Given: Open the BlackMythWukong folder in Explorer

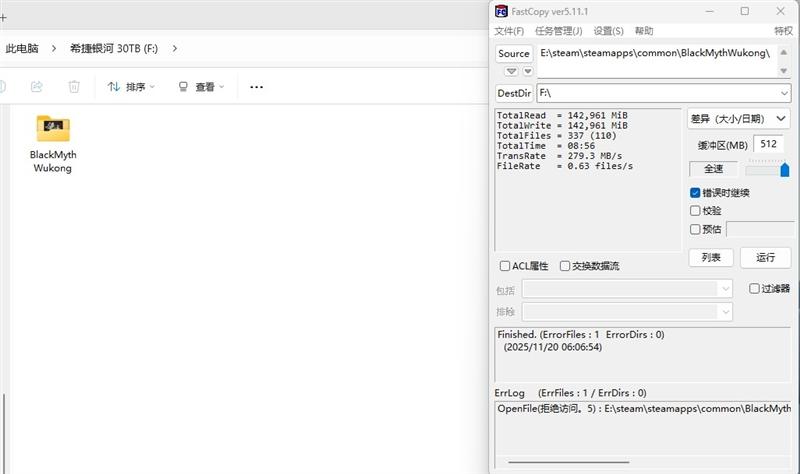Looking at the screenshot, I should [53, 144].
